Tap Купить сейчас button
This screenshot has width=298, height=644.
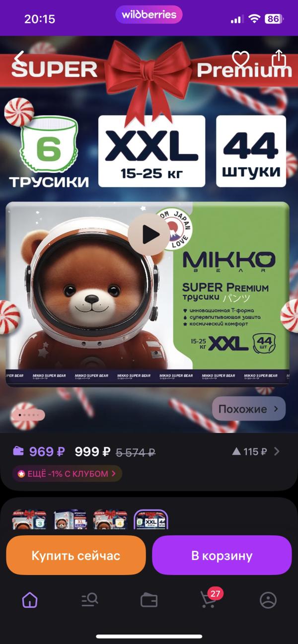coord(76,555)
